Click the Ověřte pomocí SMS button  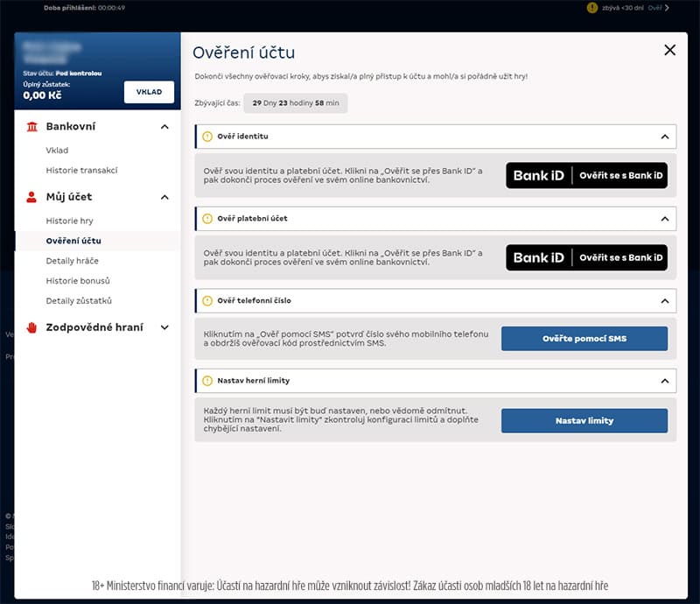(584, 339)
